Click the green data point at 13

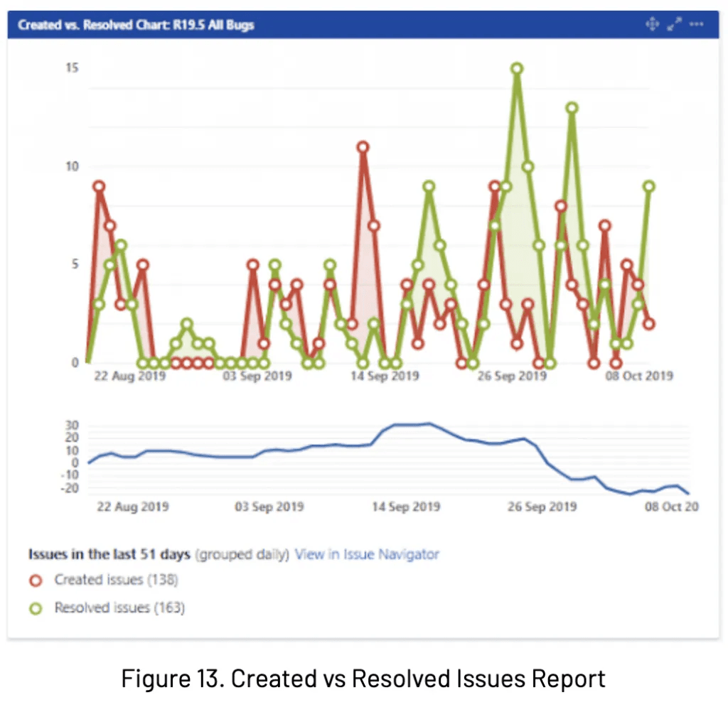(572, 108)
